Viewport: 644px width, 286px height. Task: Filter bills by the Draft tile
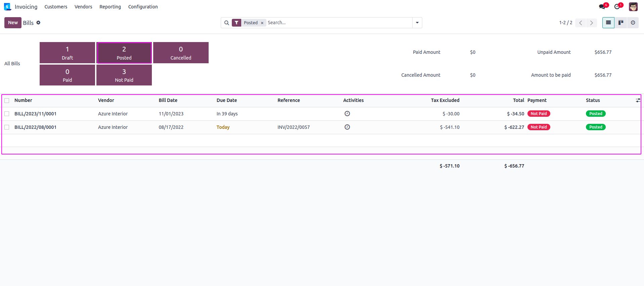(67, 53)
